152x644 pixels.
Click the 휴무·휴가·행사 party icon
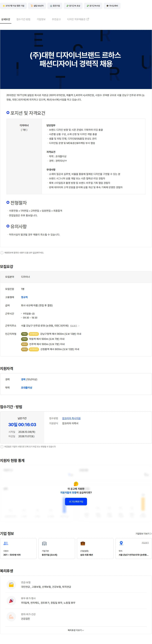click(11, 601)
